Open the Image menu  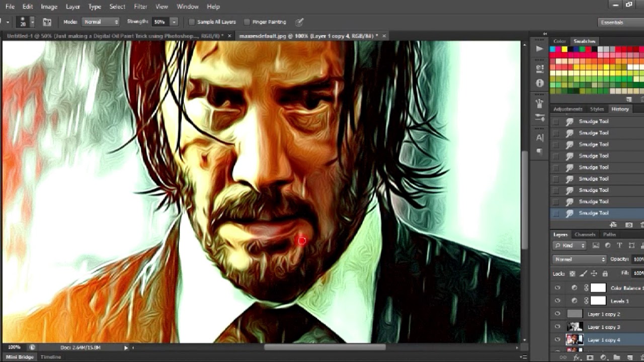tap(49, 7)
